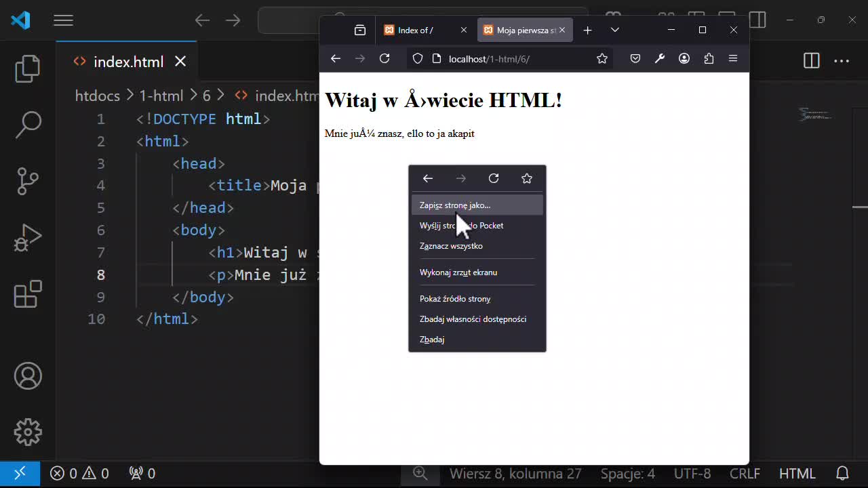The width and height of the screenshot is (868, 488).
Task: Save the page to Pocket from toolbar
Action: point(635,59)
